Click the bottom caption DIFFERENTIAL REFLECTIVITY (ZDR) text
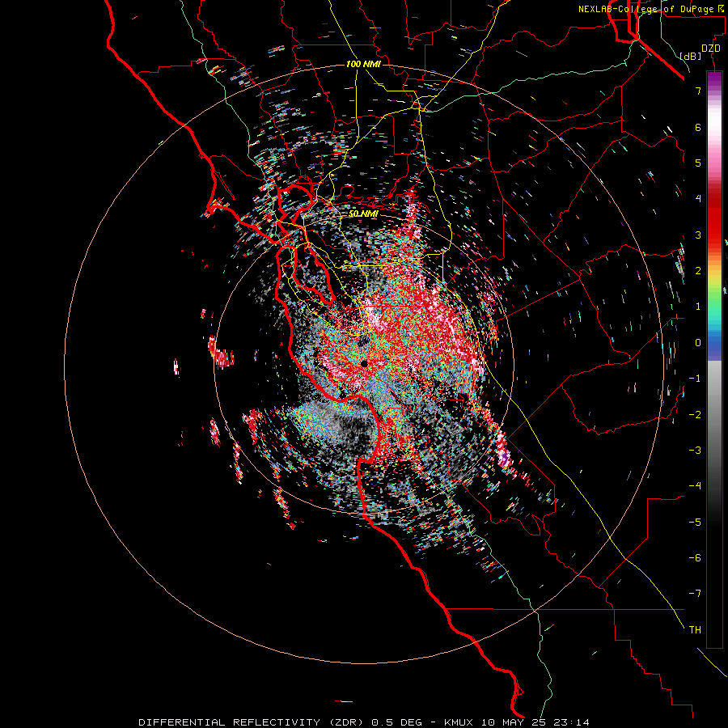728x728 pixels. click(253, 722)
